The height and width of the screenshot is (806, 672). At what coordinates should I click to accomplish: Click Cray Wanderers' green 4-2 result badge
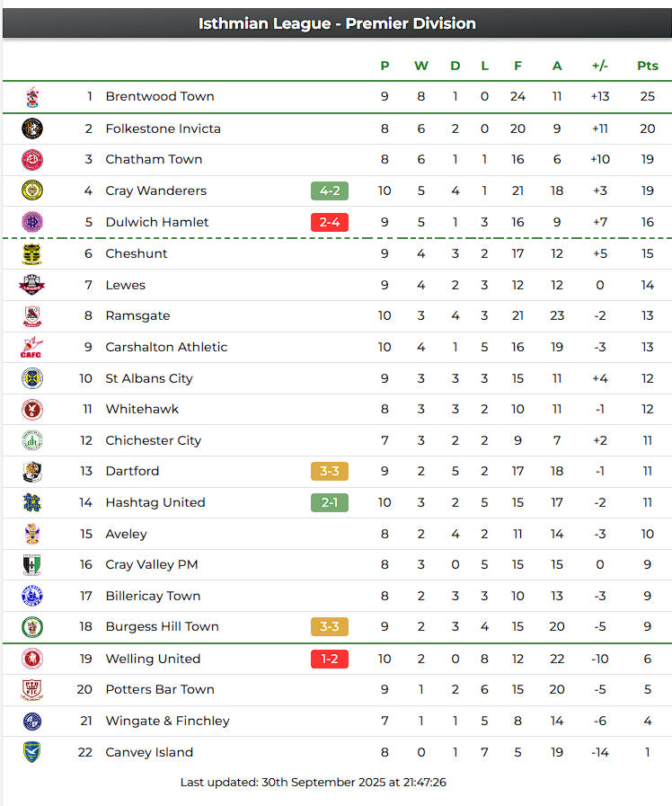pyautogui.click(x=329, y=190)
